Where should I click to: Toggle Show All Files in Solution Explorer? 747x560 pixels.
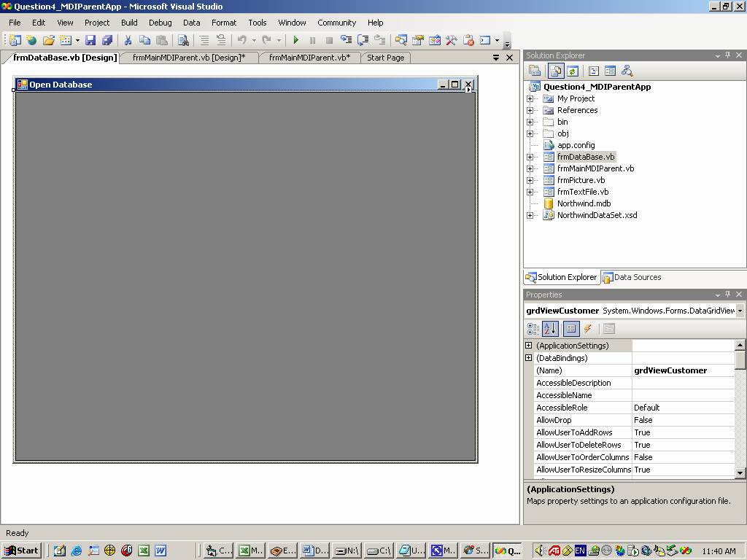coord(556,71)
